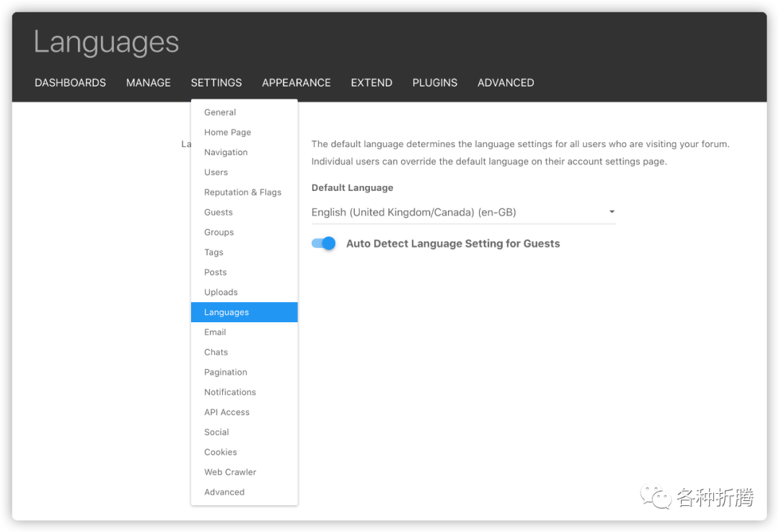Choose Notifications in the dropdown

tap(245, 392)
